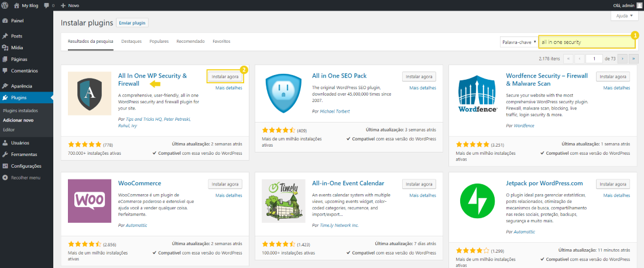Viewport: 644px width, 268px height.
Task: Open author link Michael Torbert
Action: pos(334,111)
